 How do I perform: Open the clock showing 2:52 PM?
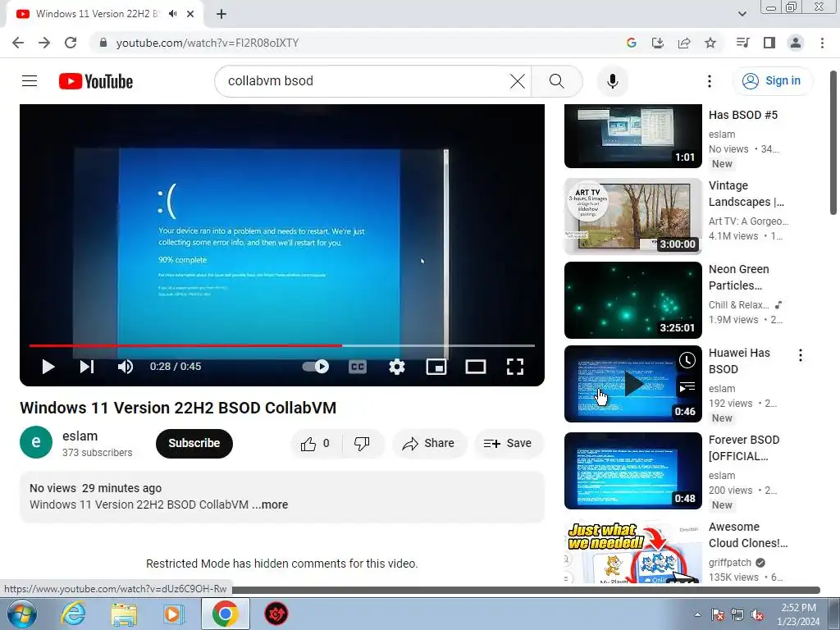click(x=798, y=614)
